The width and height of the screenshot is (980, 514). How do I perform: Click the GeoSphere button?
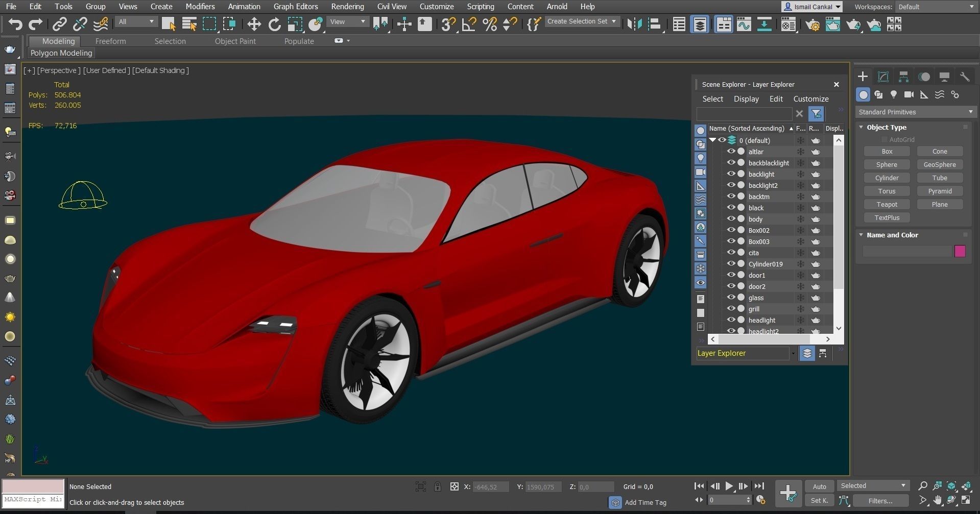coord(940,164)
